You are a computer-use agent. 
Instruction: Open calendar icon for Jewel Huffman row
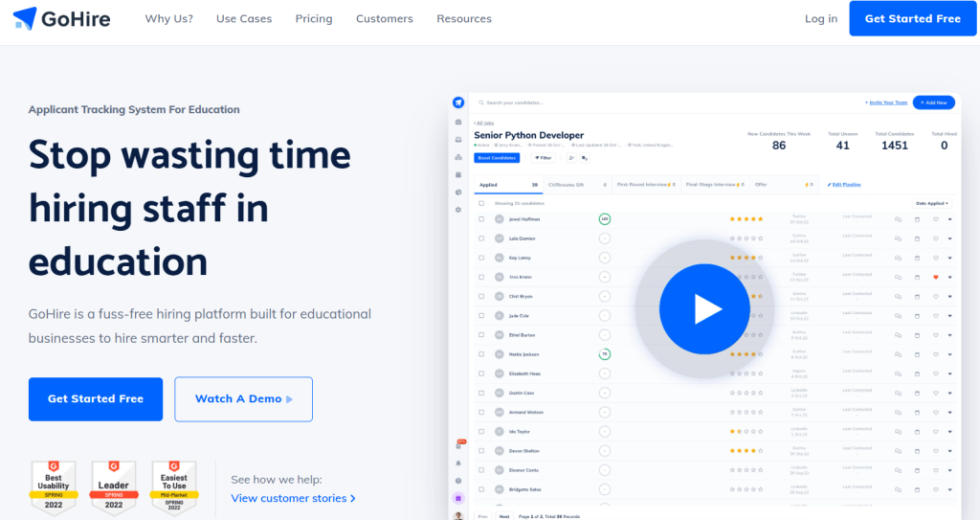click(x=917, y=219)
